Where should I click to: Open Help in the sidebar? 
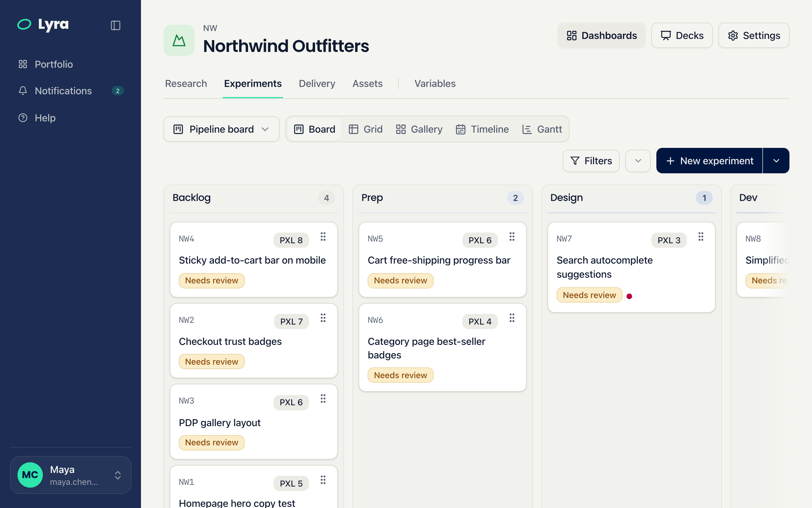coord(70,118)
